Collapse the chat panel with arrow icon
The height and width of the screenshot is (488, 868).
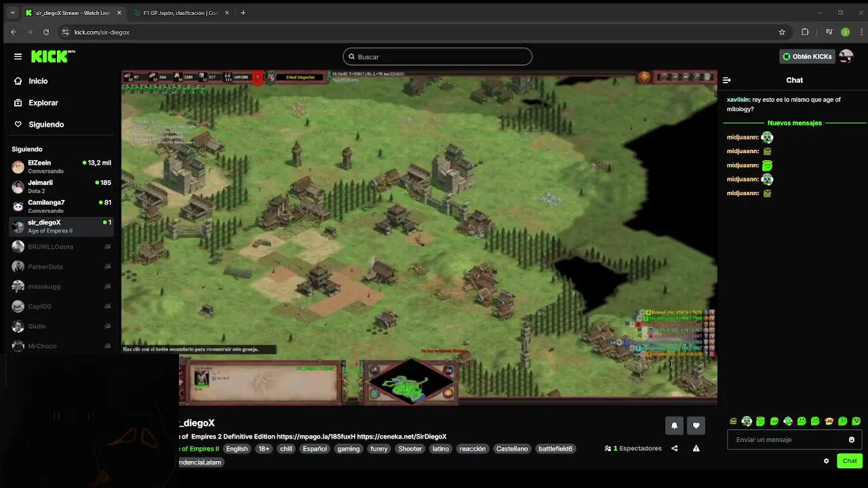tap(727, 80)
